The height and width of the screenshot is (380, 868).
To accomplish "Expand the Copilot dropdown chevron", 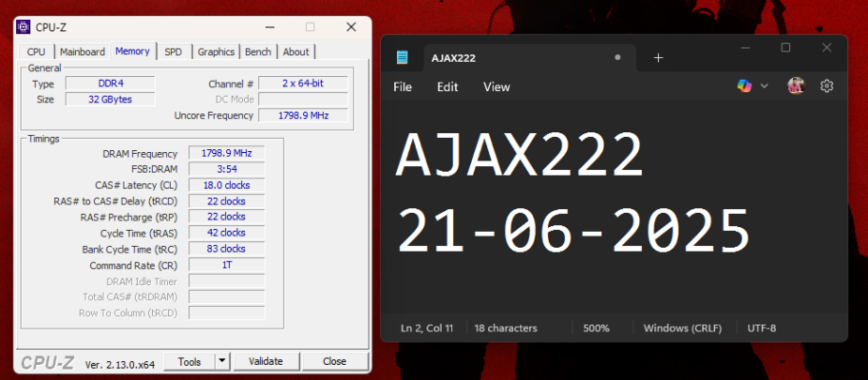I will click(764, 85).
